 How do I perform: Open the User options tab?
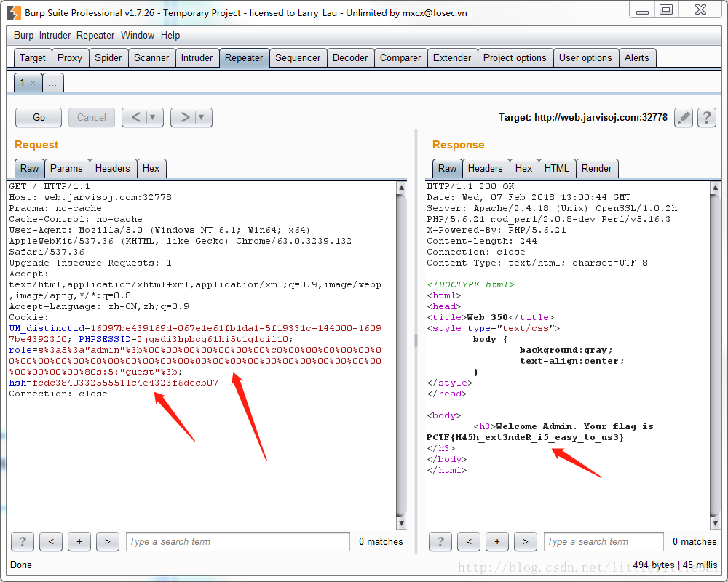point(585,58)
